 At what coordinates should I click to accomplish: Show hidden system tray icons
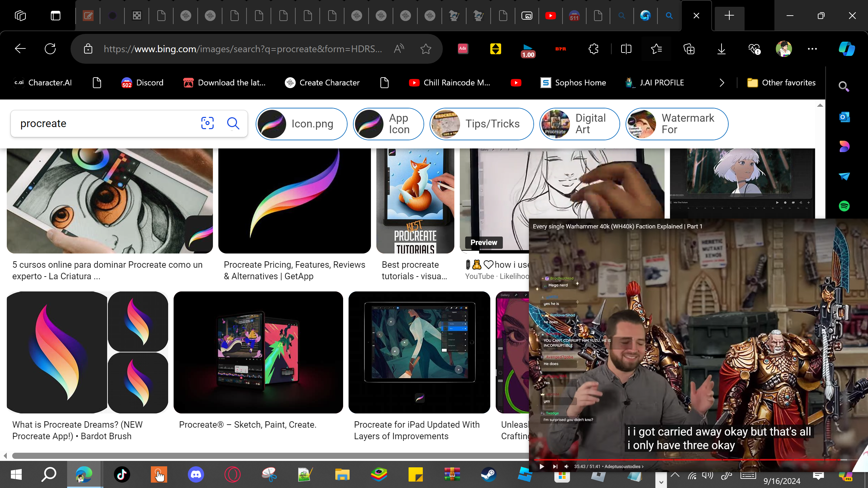coord(675,475)
